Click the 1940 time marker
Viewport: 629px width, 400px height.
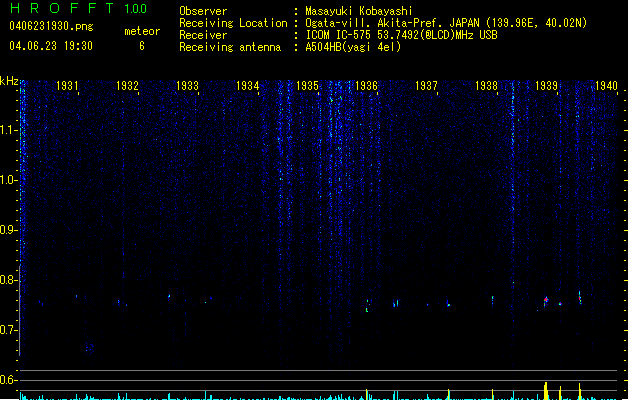click(x=606, y=85)
